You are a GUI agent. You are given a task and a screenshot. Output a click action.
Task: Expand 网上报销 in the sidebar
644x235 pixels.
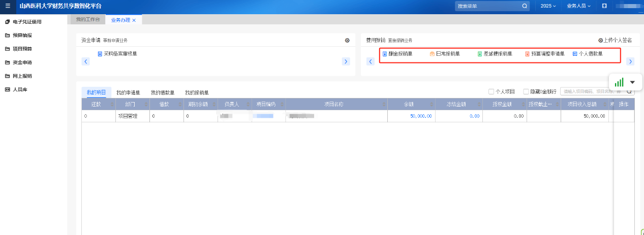coord(22,76)
